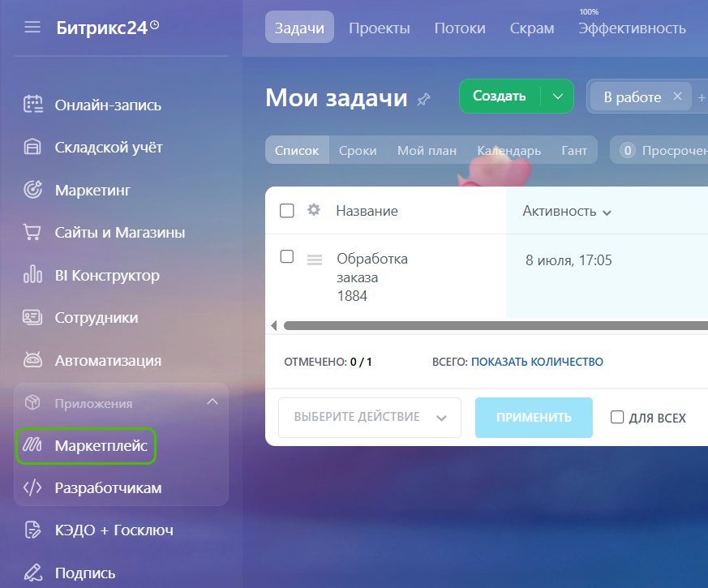Collapse the Приложения sidebar section
Screen dimensions: 708x588
click(212, 402)
